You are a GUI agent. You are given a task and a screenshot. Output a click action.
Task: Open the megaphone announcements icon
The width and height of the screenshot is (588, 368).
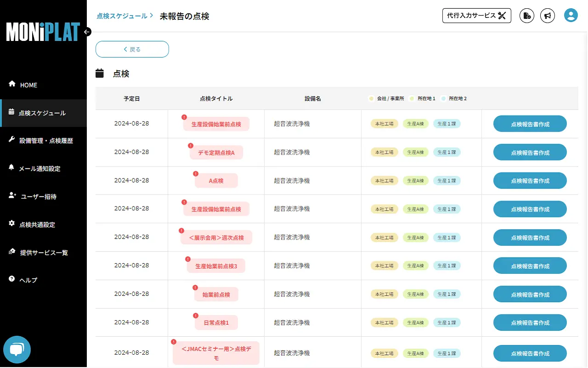click(x=548, y=15)
